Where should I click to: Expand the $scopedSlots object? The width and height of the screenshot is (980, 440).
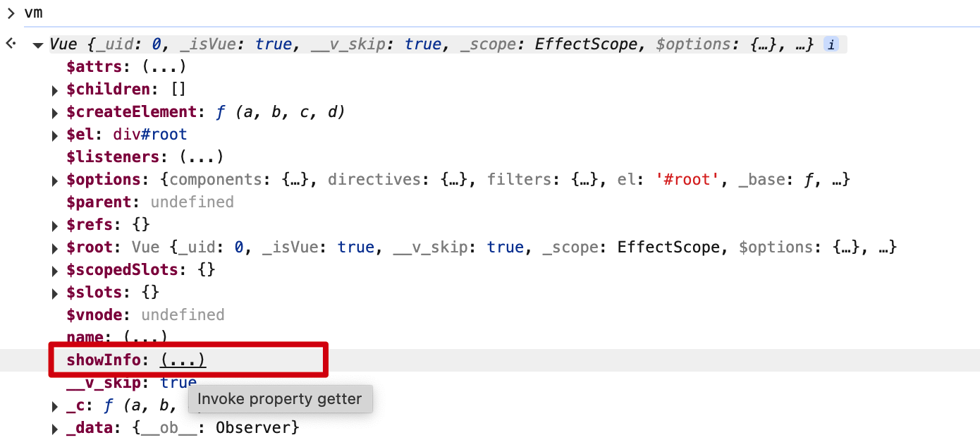[x=55, y=271]
